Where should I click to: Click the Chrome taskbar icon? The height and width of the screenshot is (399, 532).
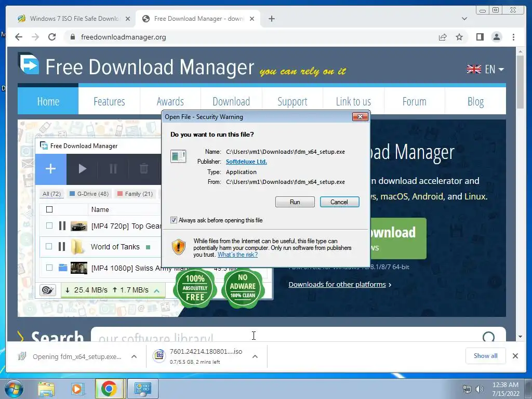tap(109, 389)
